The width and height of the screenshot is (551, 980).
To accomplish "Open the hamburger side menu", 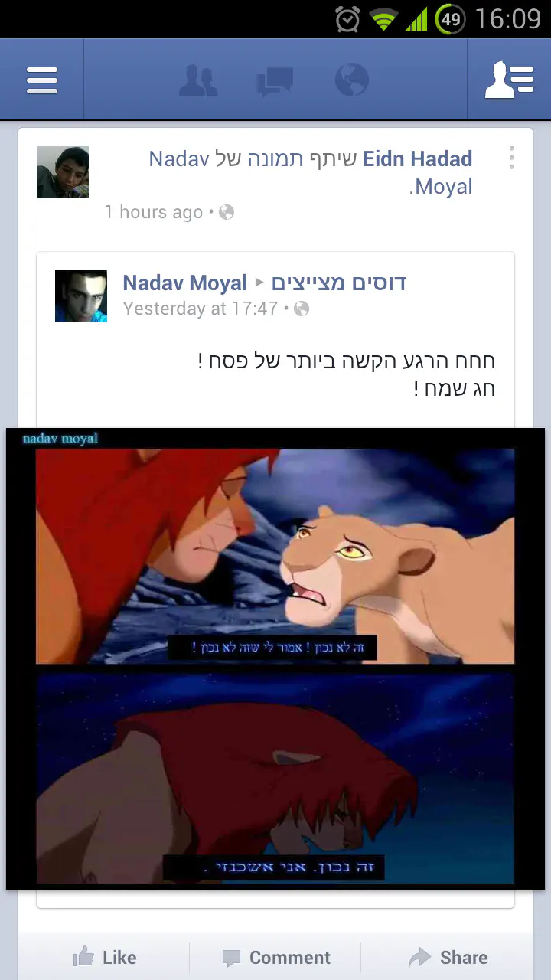I will 42,80.
